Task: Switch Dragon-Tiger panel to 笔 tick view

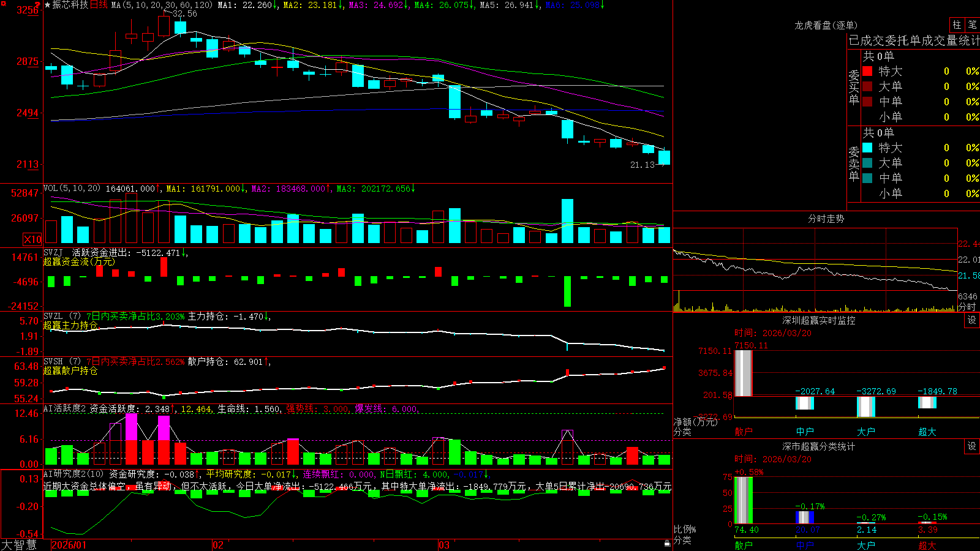Action: tap(973, 24)
